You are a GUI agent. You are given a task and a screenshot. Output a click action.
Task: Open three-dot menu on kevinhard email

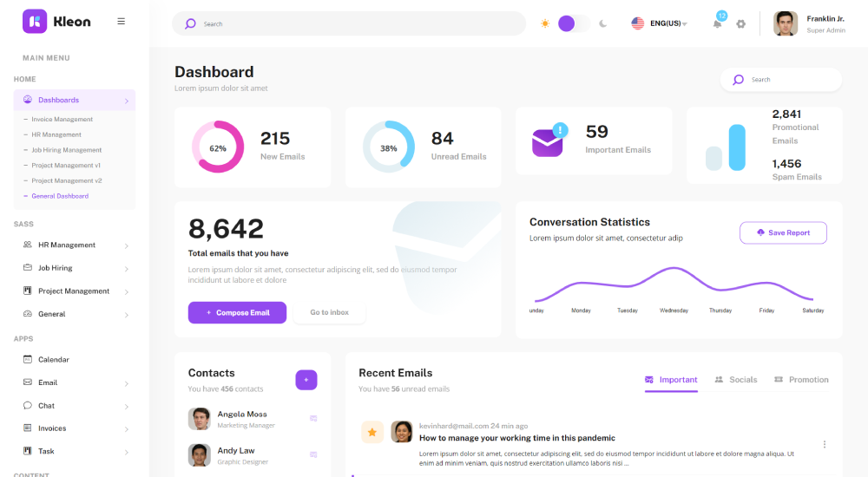tap(824, 444)
